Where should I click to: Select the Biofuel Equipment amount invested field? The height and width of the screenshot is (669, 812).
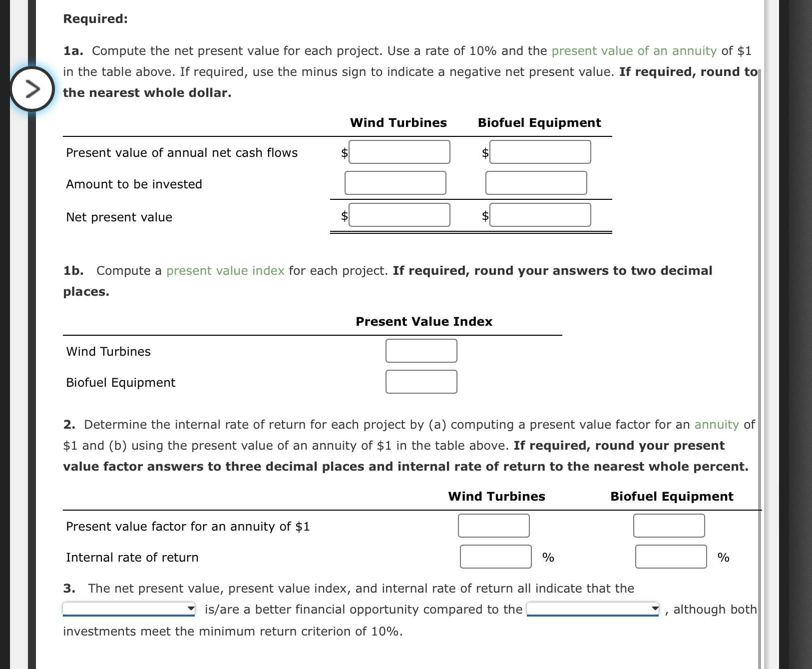(535, 183)
